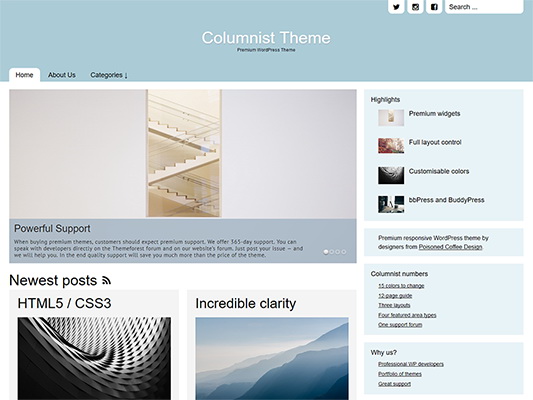This screenshot has height=400, width=533.
Task: Click into the Search field
Action: click(484, 7)
